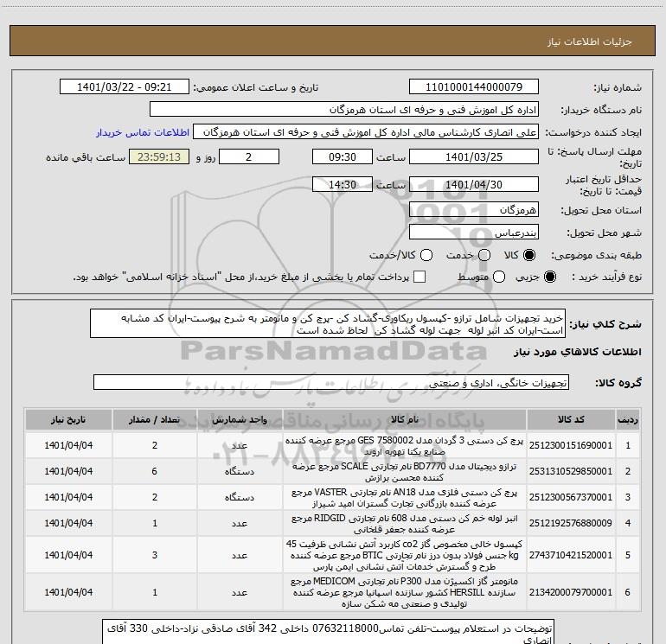Click product code 2134200079700001 in row 6

tap(571, 592)
